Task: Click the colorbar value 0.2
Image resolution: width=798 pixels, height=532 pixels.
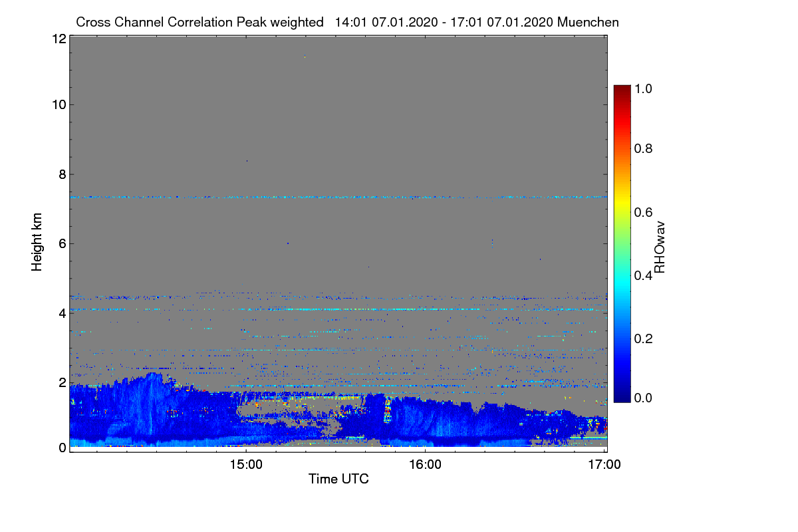Action: 643,338
